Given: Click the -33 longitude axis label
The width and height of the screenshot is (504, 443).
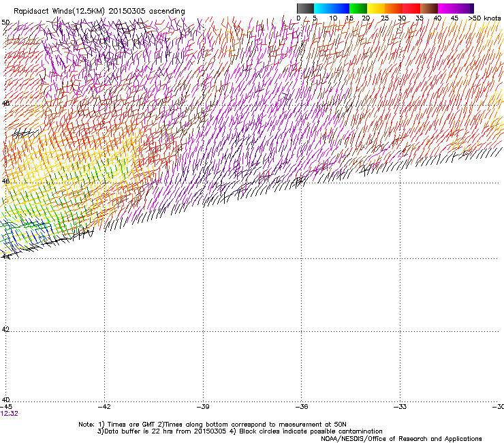Looking at the screenshot, I should pyautogui.click(x=400, y=407).
